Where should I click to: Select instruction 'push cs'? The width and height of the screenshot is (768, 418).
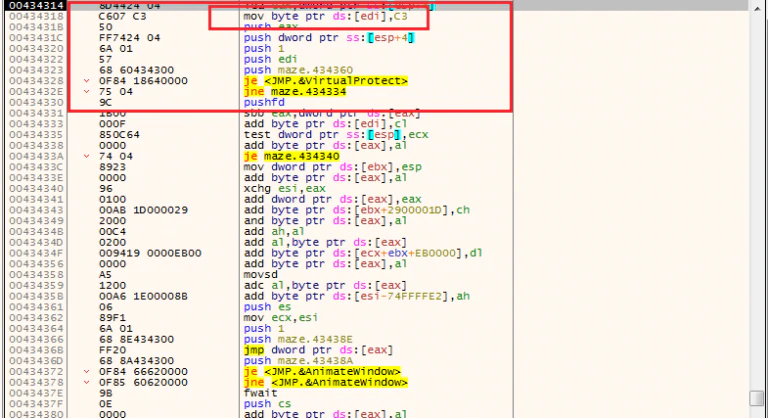pos(267,404)
